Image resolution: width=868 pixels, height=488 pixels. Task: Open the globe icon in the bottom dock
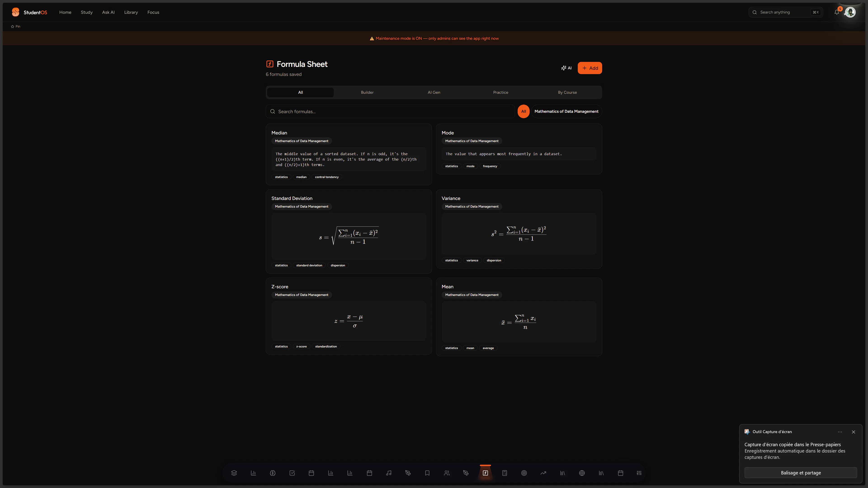pos(582,473)
